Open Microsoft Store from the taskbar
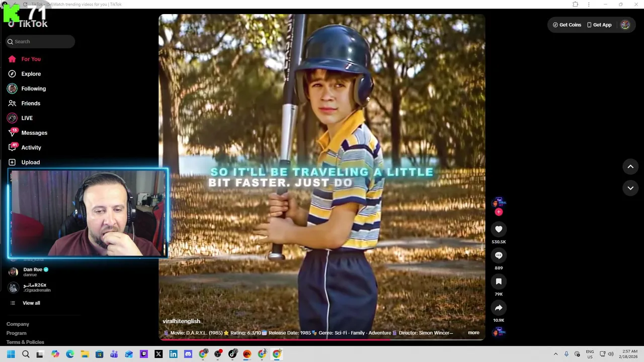The image size is (644, 362). click(x=100, y=354)
